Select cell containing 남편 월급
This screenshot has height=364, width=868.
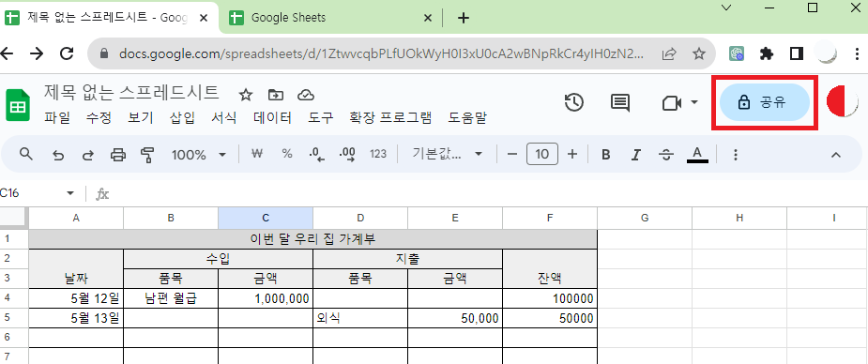tap(171, 299)
